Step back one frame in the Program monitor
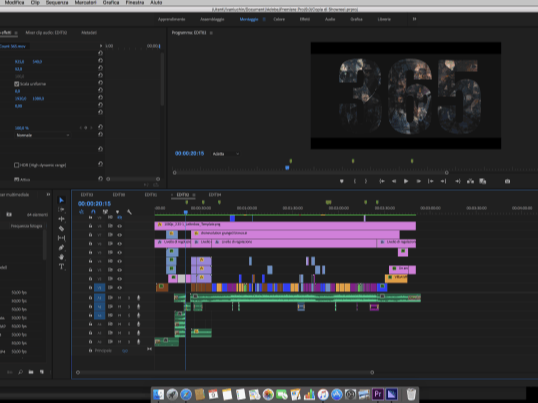 tap(394, 181)
